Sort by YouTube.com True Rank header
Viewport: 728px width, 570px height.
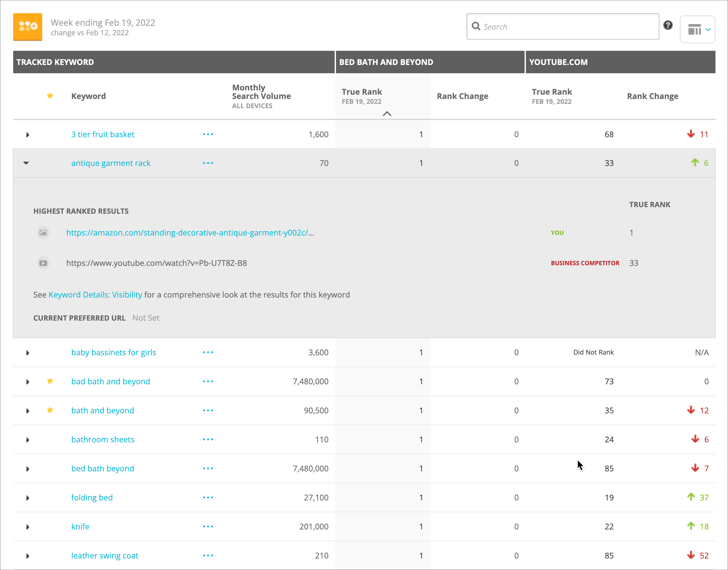552,92
